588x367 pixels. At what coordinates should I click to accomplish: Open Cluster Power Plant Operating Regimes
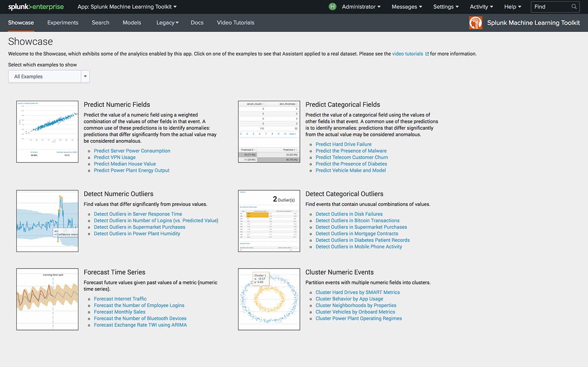click(x=358, y=319)
